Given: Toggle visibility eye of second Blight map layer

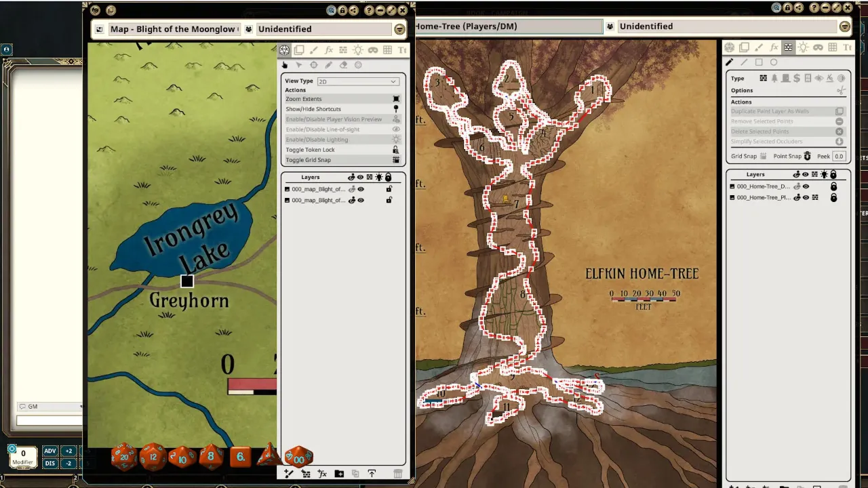Looking at the screenshot, I should [x=361, y=200].
